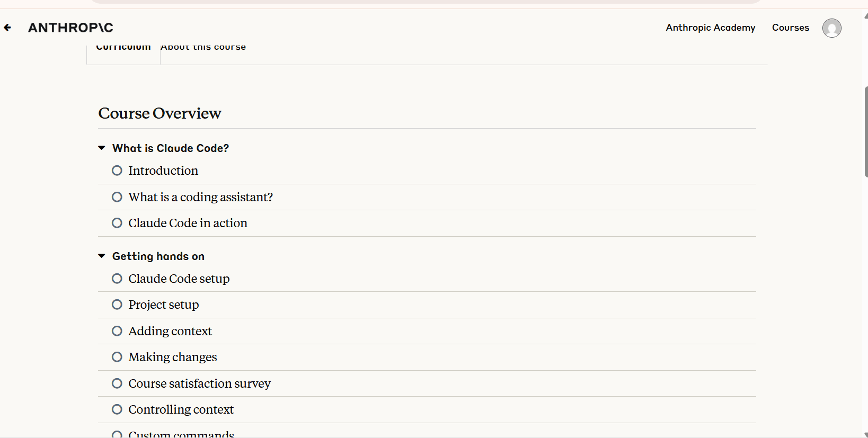The height and width of the screenshot is (438, 868).
Task: Click circle next to What is a coding assistant
Action: coord(117,197)
